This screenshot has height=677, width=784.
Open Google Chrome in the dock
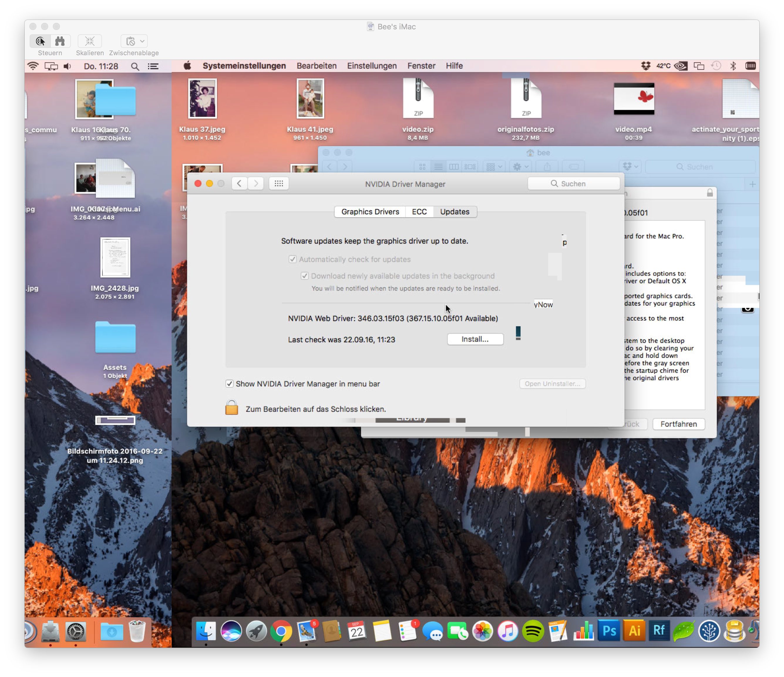click(x=281, y=631)
